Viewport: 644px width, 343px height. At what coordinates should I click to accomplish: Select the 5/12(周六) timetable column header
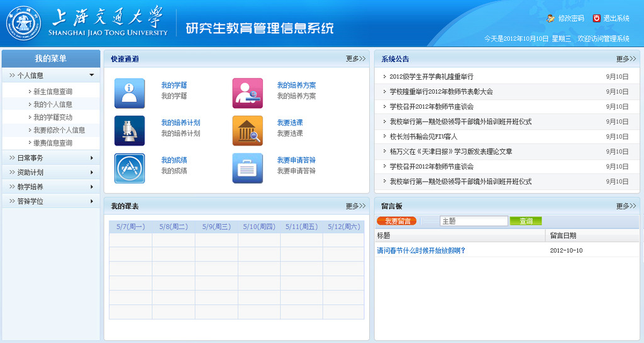(344, 227)
